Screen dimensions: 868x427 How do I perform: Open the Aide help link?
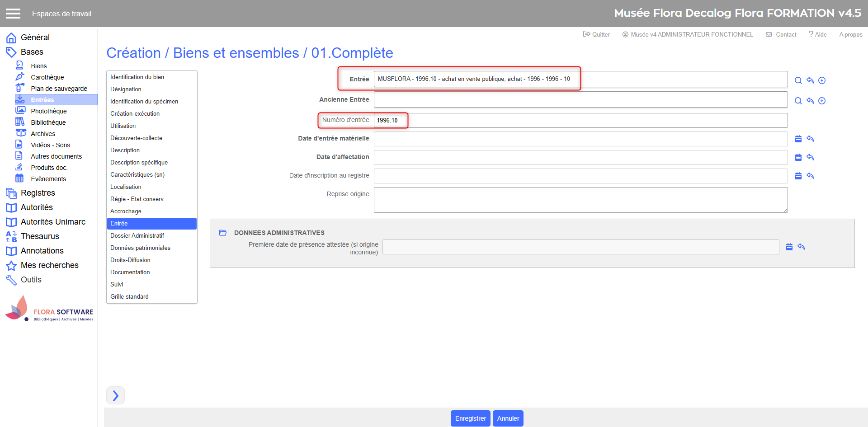818,34
